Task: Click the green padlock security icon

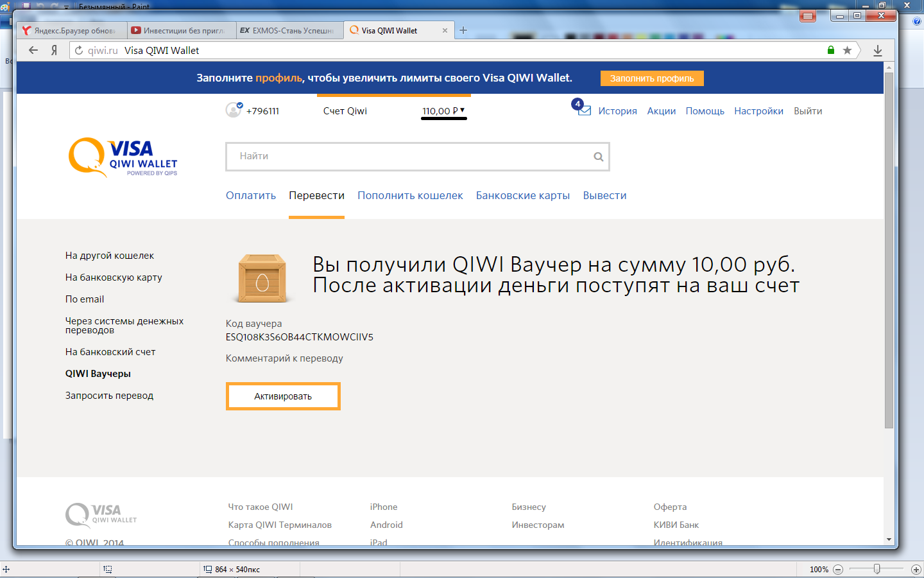Action: (x=831, y=50)
